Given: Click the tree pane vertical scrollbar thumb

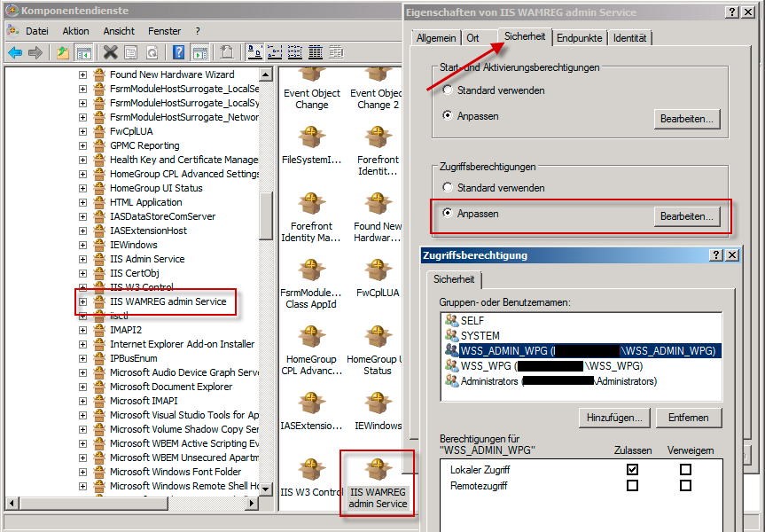Looking at the screenshot, I should tap(266, 215).
